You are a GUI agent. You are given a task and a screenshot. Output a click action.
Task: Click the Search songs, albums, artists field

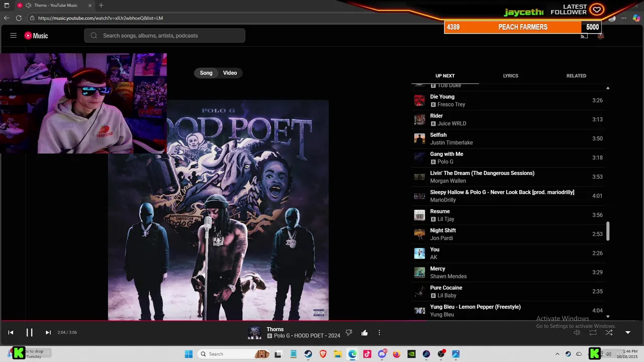[165, 36]
